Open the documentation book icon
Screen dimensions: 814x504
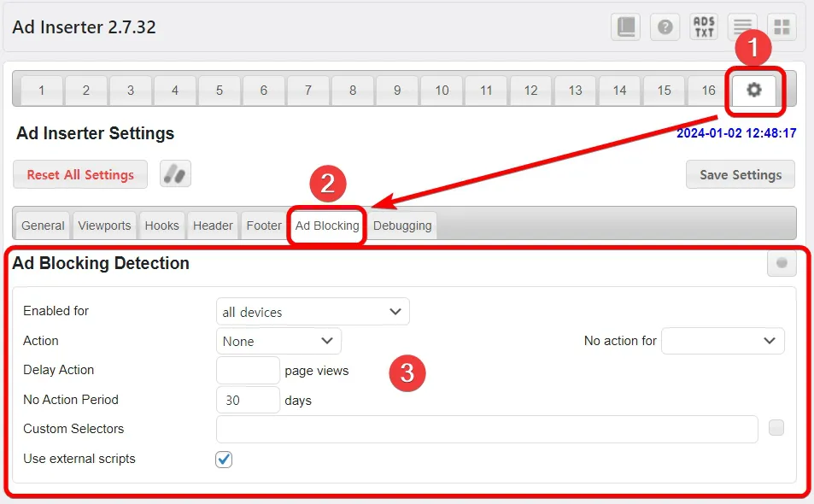(x=625, y=26)
